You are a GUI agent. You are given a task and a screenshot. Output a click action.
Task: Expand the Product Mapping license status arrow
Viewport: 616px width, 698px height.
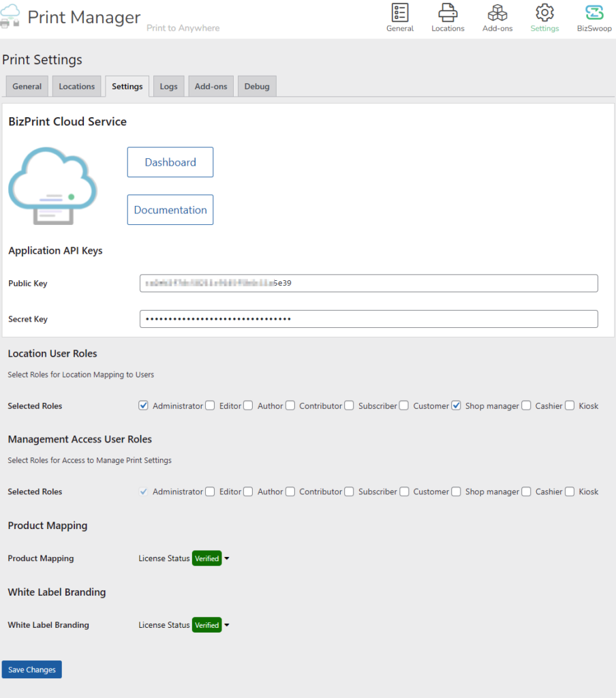coord(226,558)
